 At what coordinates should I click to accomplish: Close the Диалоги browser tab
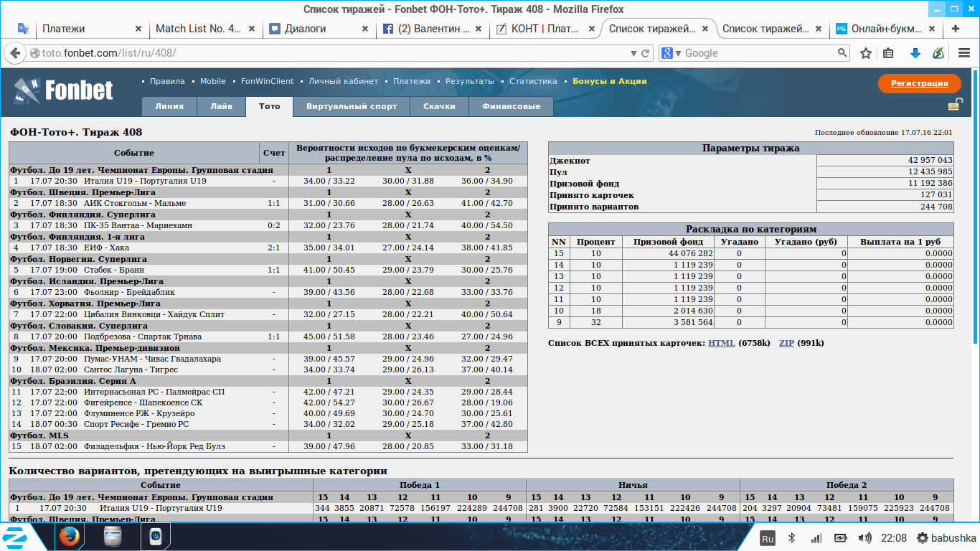tap(365, 29)
